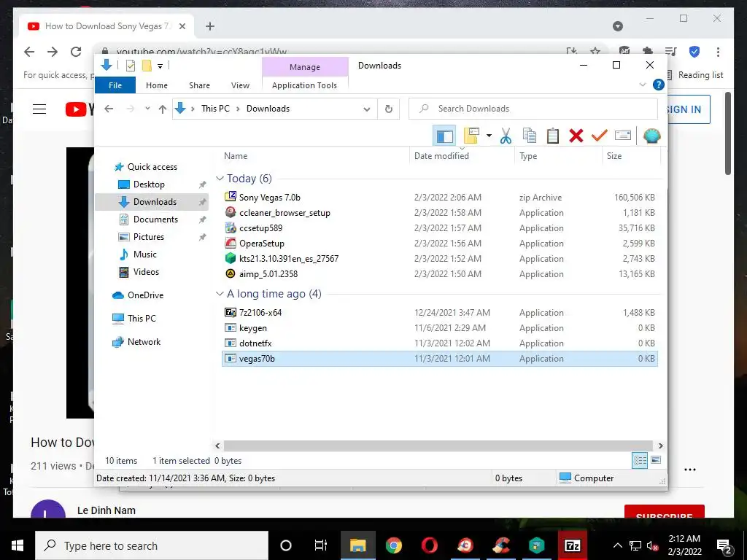Click the orange checkmark toolbar icon
The height and width of the screenshot is (560, 747).
click(x=600, y=136)
